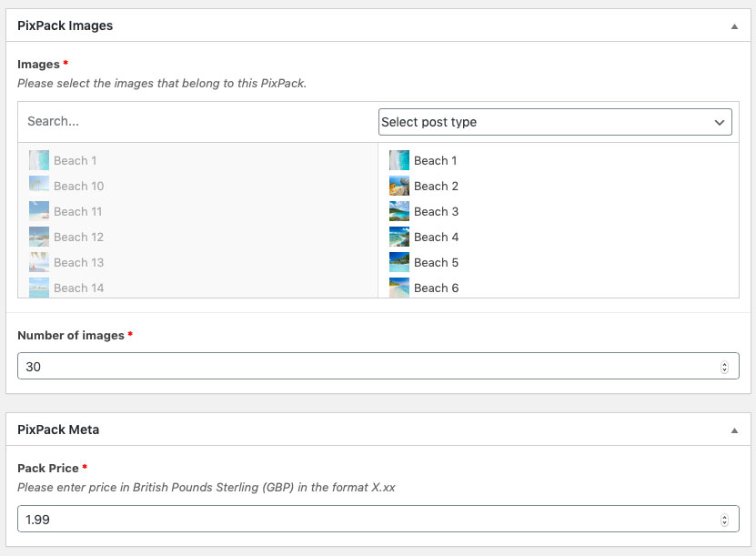Click the Beach 2 thumbnail in selected list
The height and width of the screenshot is (556, 756).
tap(399, 186)
